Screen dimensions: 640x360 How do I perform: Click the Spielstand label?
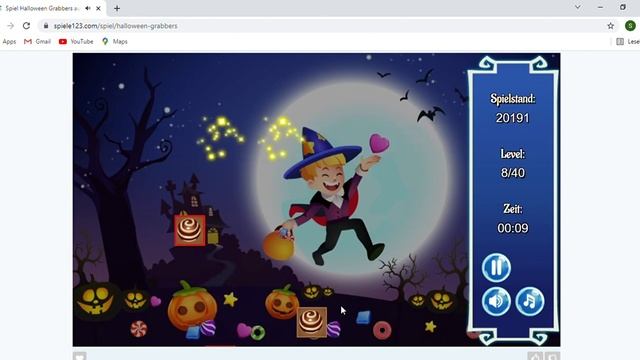(513, 98)
